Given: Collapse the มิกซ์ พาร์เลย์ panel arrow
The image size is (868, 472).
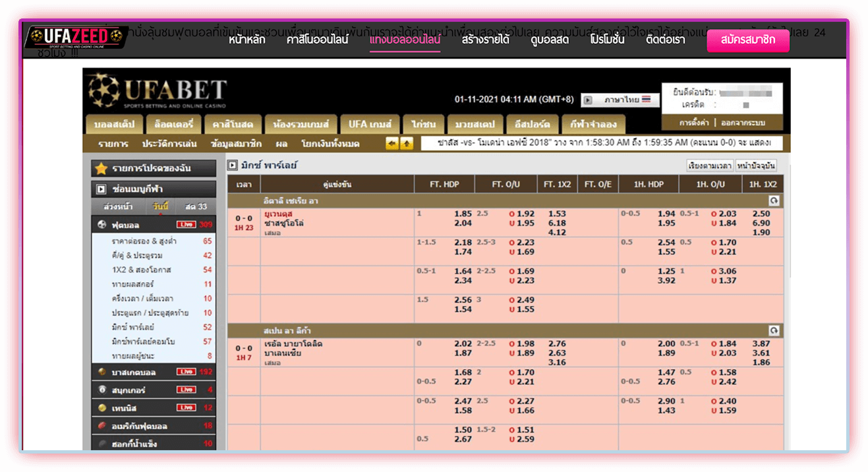Looking at the screenshot, I should pyautogui.click(x=232, y=165).
